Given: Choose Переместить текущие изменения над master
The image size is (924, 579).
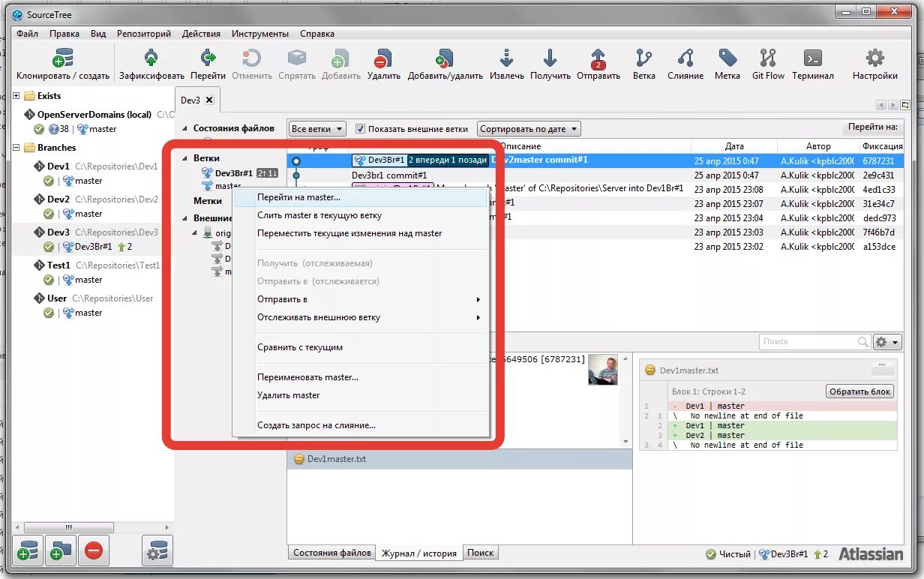Looking at the screenshot, I should click(x=360, y=233).
